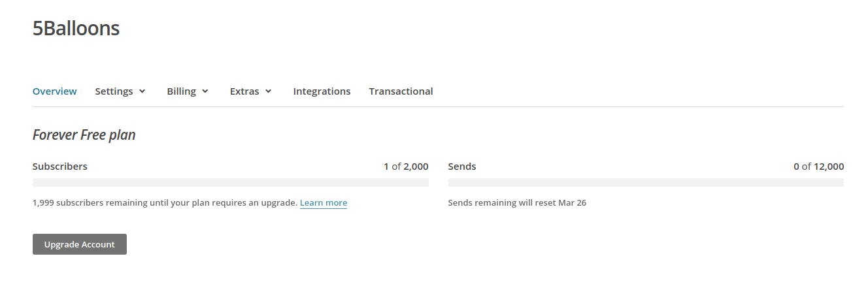Screen dimensions: 868x286
Task: Click the Subscribers label
Action: (x=59, y=167)
